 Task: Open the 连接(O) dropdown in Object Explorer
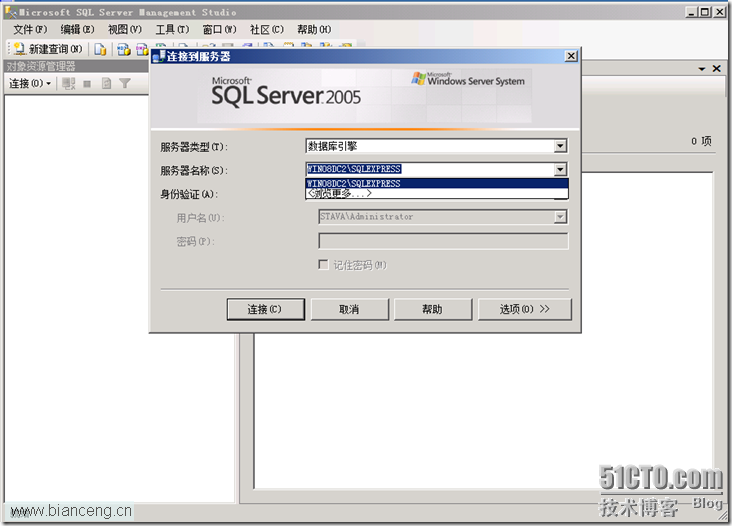(x=30, y=84)
